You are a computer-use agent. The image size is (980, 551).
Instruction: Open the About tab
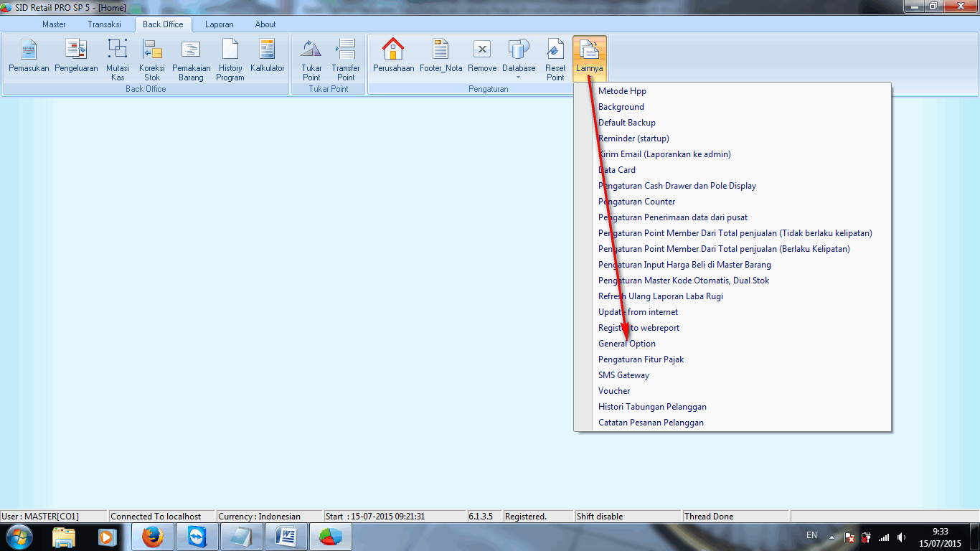[x=265, y=24]
